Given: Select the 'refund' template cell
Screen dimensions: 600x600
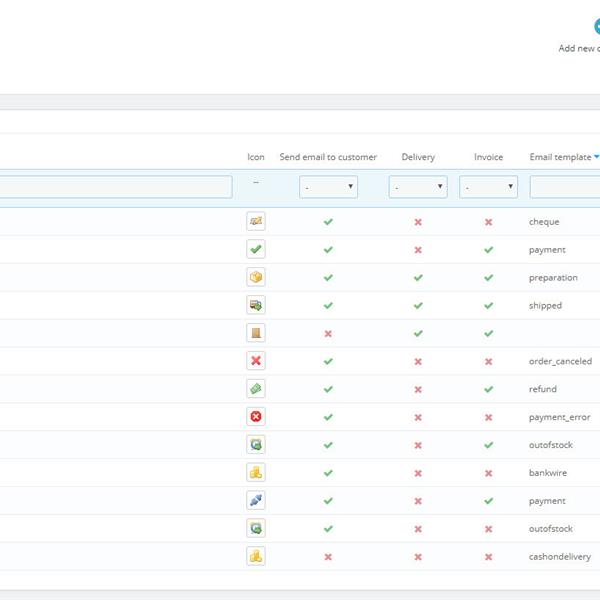Looking at the screenshot, I should coord(543,389).
